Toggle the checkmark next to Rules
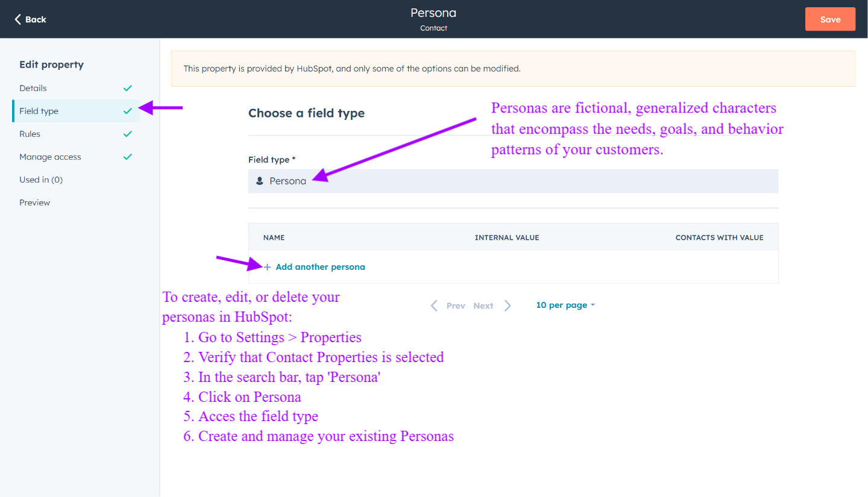 click(x=127, y=134)
